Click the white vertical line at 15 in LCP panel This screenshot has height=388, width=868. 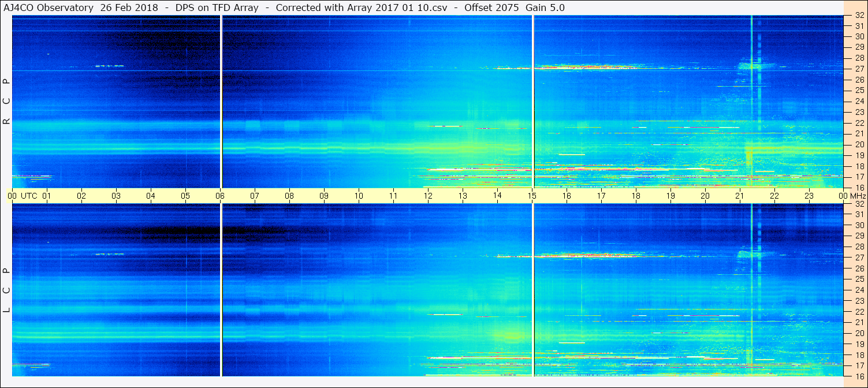click(x=533, y=290)
